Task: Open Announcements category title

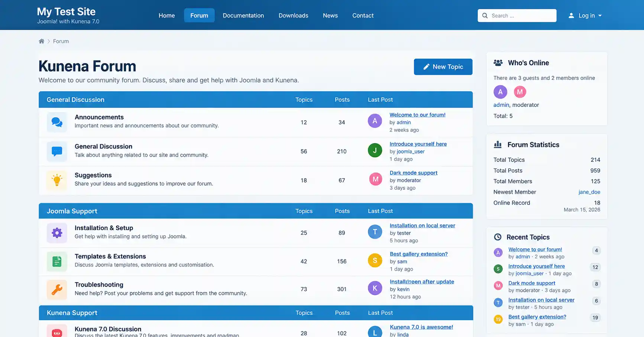Action: click(99, 117)
